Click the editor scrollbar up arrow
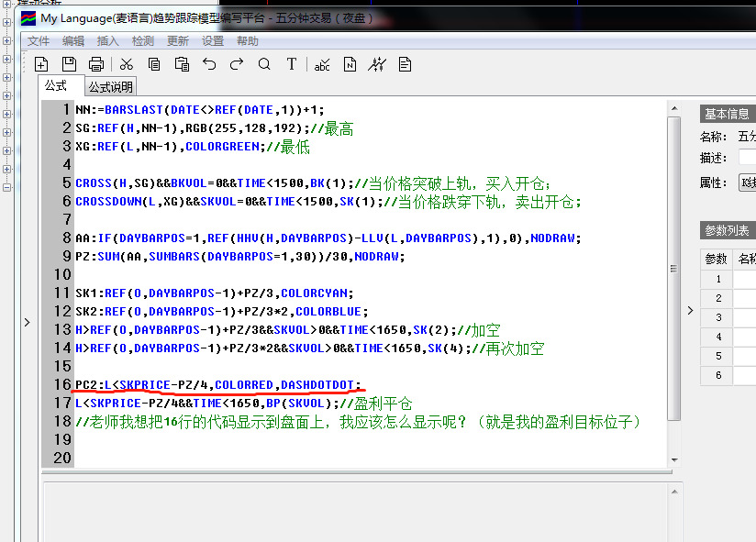756x542 pixels. [x=674, y=108]
